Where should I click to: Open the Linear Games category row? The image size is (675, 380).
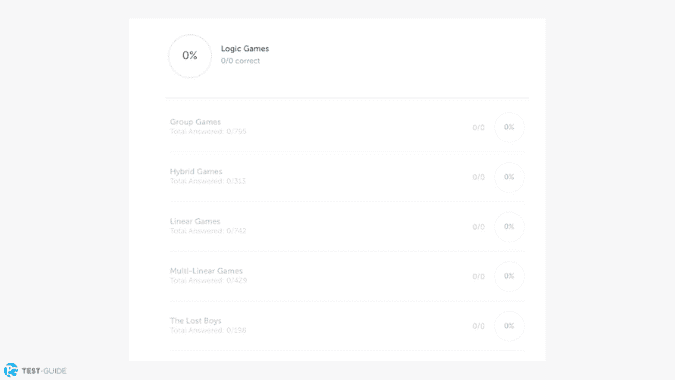[347, 226]
